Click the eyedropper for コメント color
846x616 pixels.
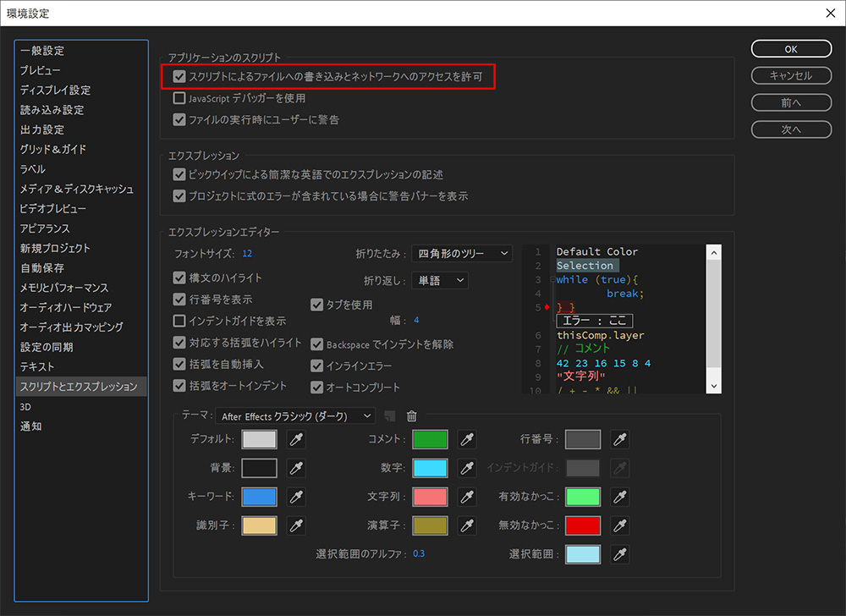tap(467, 439)
